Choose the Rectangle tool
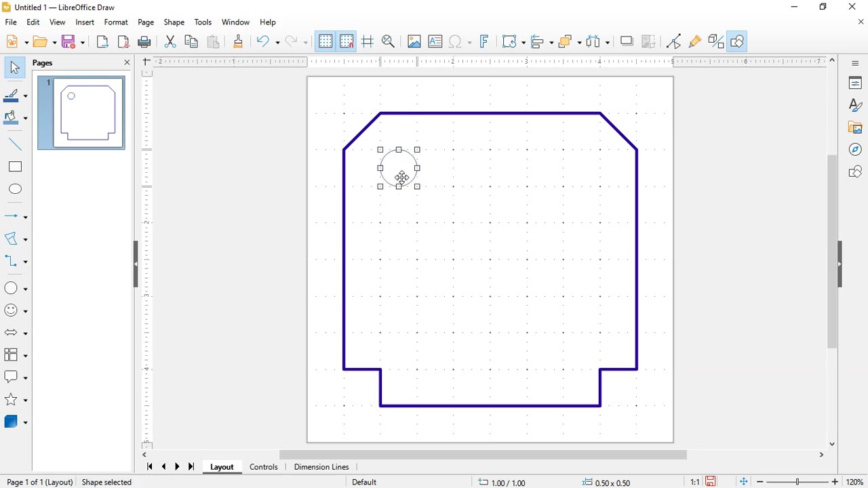Image resolution: width=868 pixels, height=488 pixels. coord(15,167)
